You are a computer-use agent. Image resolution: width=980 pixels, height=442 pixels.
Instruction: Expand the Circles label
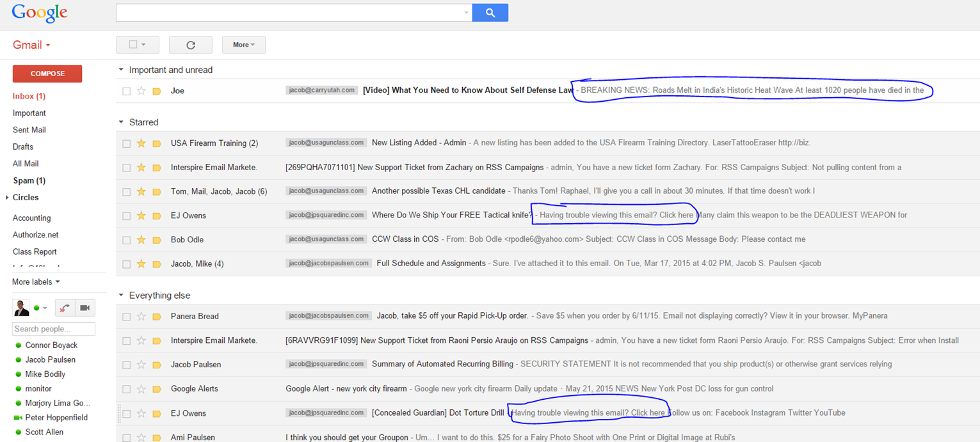[x=7, y=198]
